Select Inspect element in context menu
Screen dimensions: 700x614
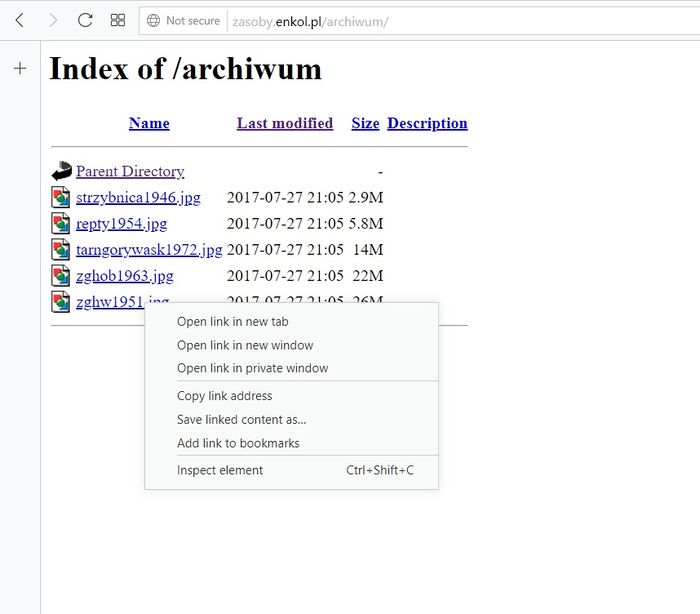220,470
